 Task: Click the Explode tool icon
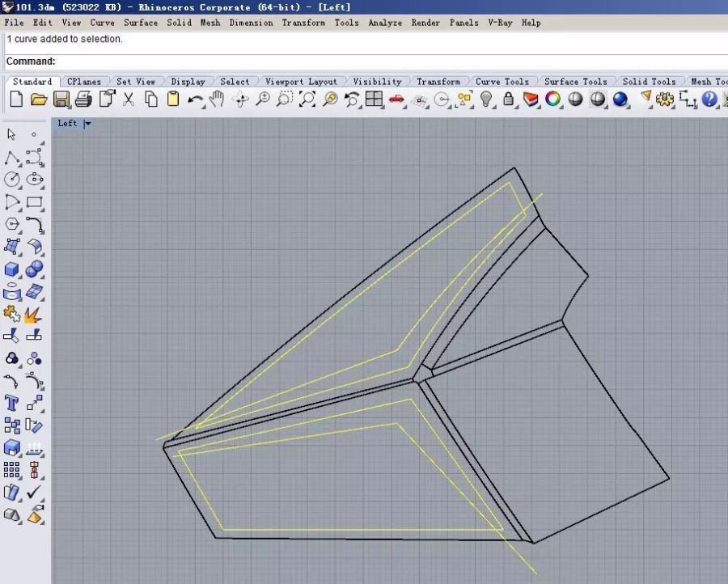[x=34, y=314]
